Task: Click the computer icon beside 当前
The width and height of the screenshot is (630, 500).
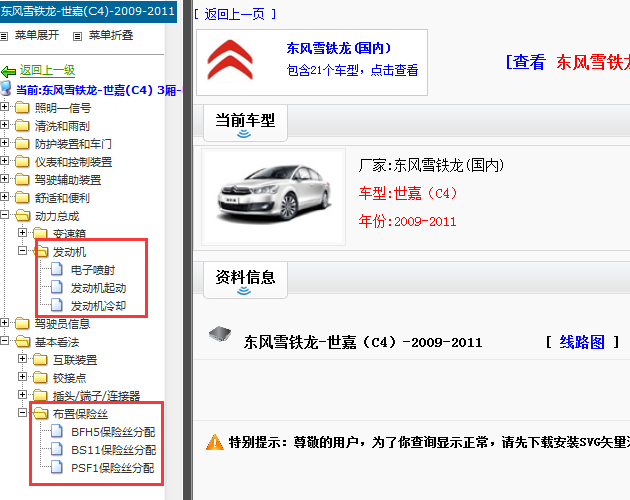Action: pos(6,88)
